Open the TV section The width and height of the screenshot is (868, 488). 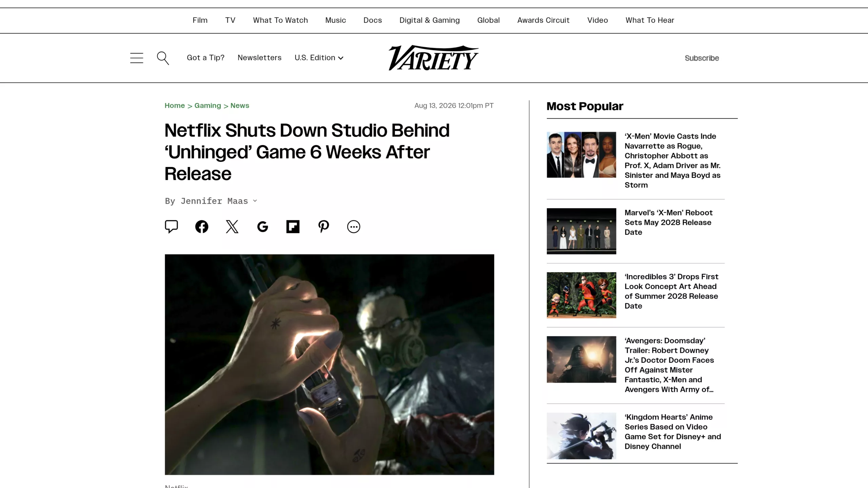230,20
